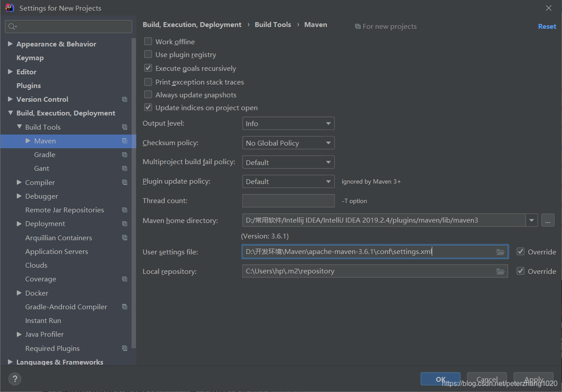Screen dimensions: 562x392
Task: Open the Plugin update policy dropdown
Action: [288, 181]
